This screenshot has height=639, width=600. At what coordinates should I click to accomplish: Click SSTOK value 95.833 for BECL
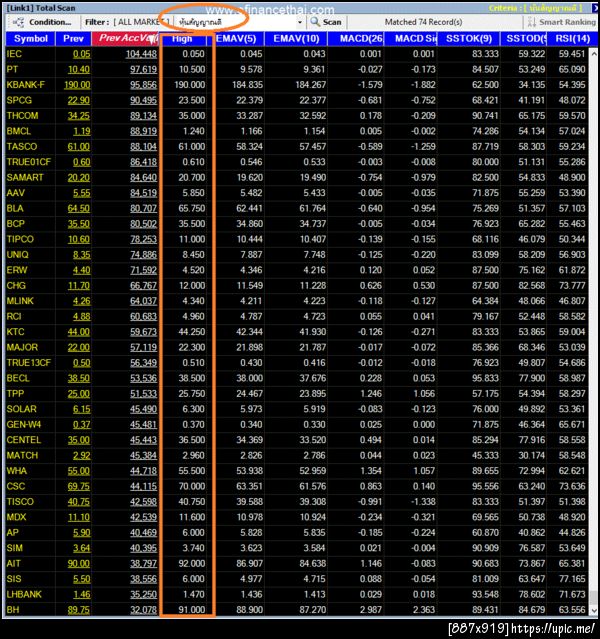click(485, 378)
